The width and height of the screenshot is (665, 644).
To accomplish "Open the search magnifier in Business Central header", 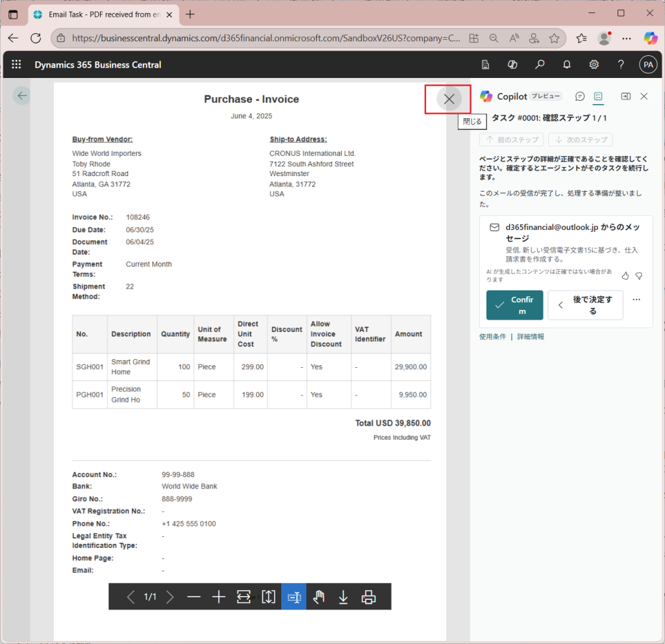I will pos(540,64).
